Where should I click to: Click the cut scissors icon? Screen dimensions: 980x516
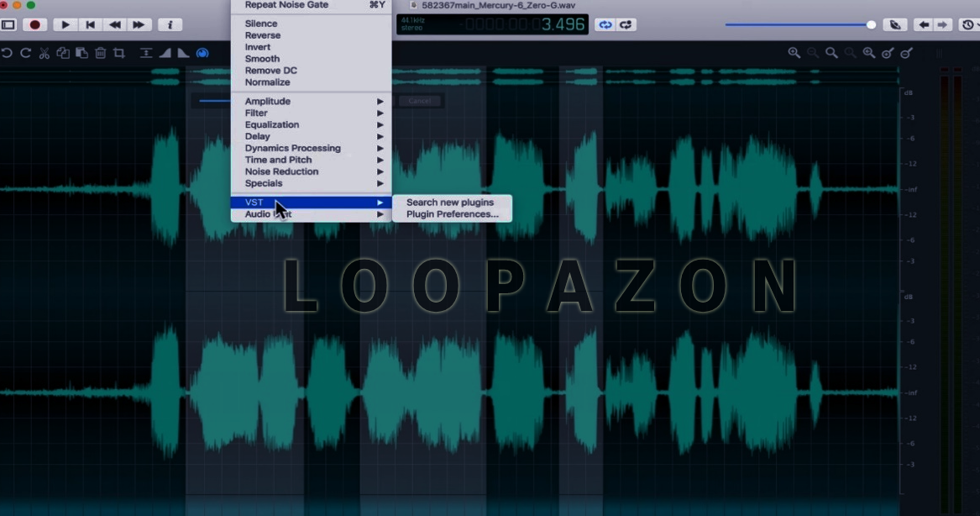45,53
